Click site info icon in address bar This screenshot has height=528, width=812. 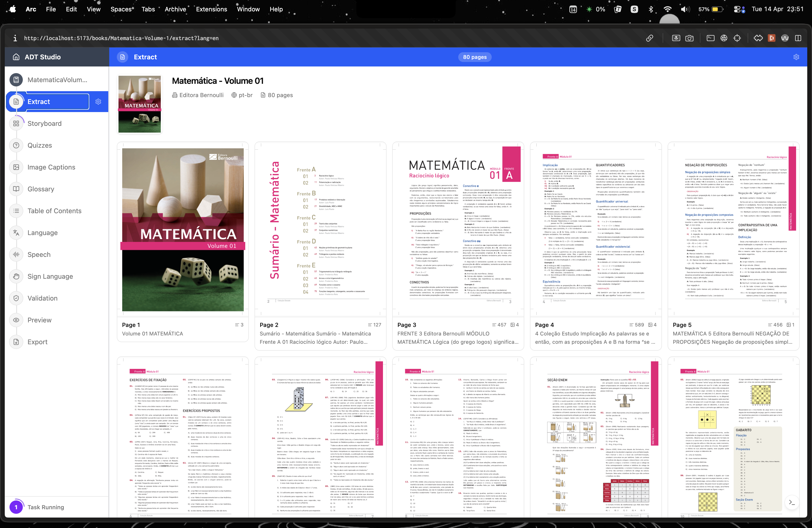pos(15,38)
